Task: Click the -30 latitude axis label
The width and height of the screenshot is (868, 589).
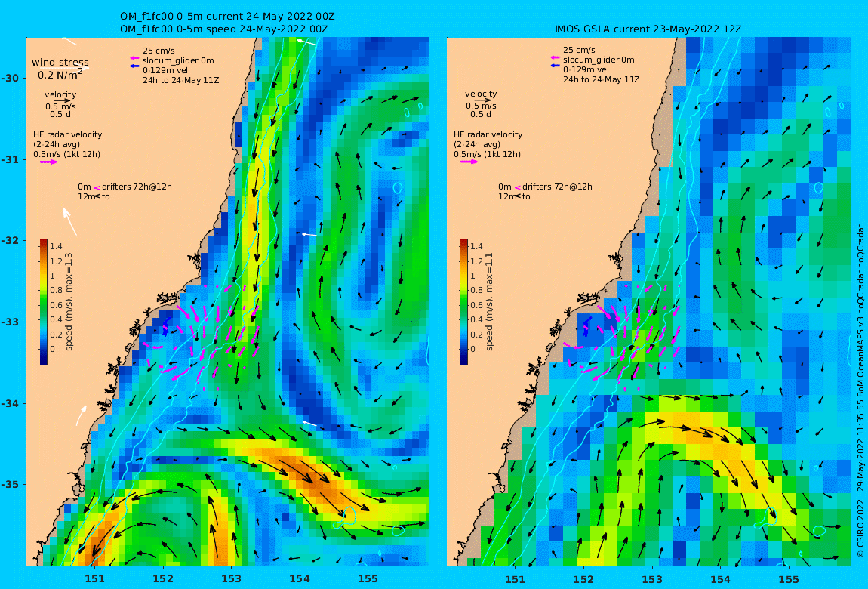Action: pos(9,78)
